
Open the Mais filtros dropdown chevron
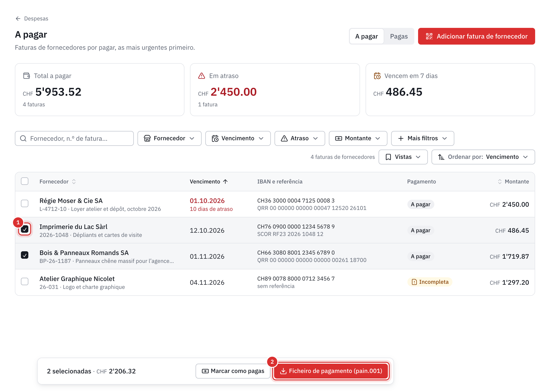click(445, 138)
